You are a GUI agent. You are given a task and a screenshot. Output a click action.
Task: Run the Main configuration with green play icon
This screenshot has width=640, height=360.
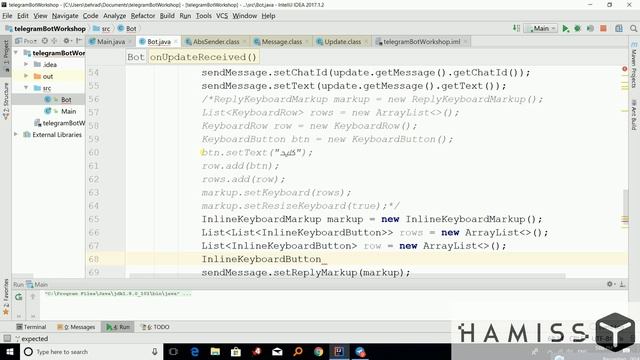coord(565,29)
